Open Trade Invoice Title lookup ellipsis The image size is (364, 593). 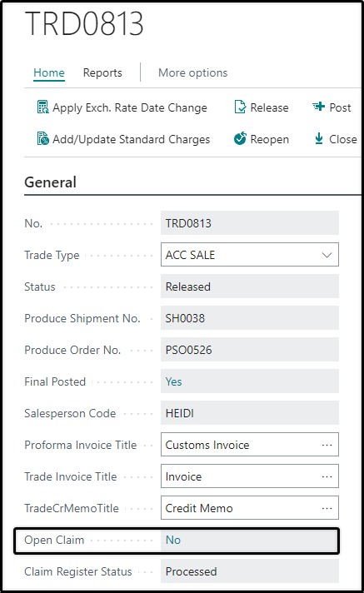pyautogui.click(x=327, y=476)
